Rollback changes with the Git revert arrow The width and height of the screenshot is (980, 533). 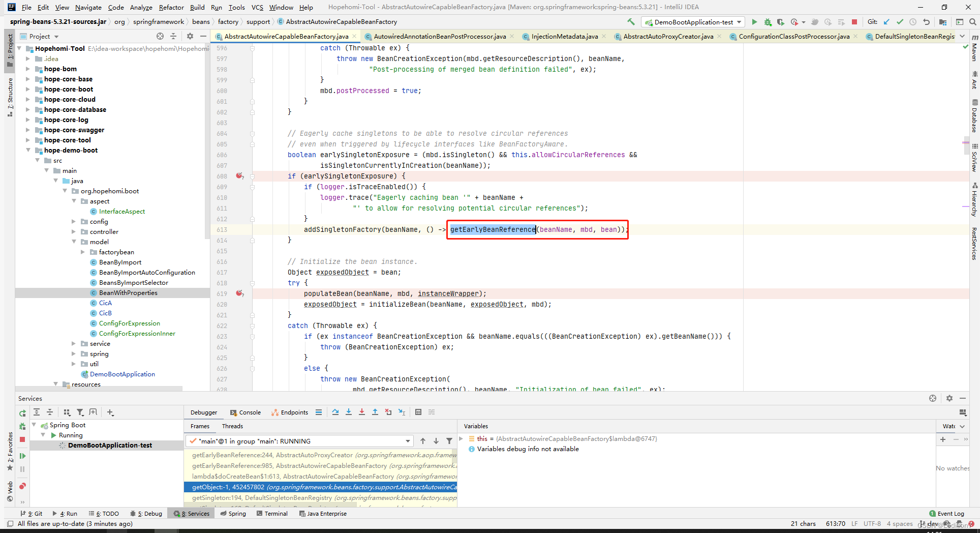tap(926, 22)
